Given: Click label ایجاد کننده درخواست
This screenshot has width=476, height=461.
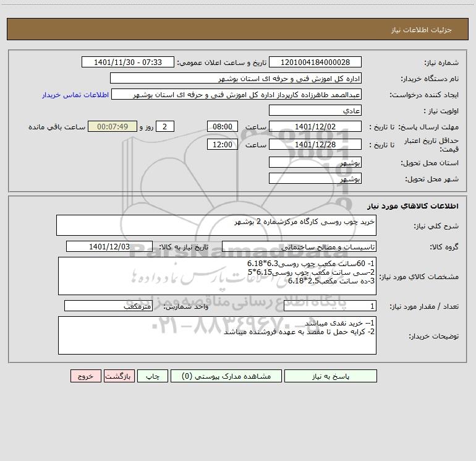Looking at the screenshot, I should tap(424, 95).
